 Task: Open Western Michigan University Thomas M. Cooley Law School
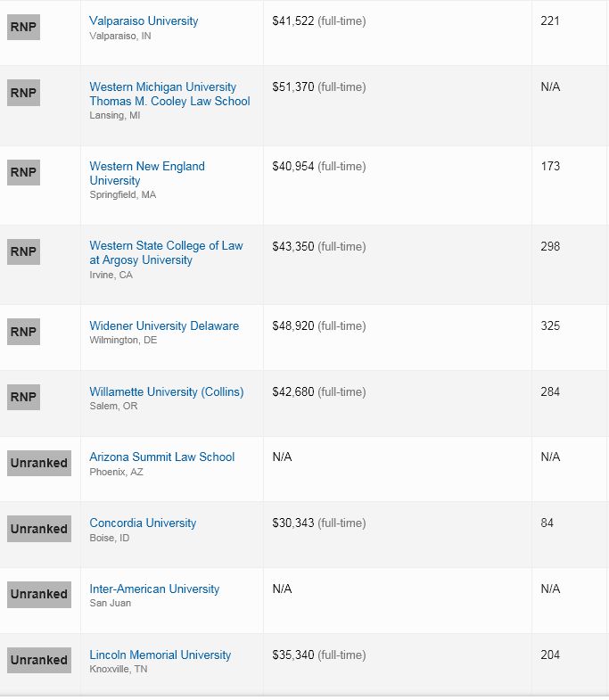point(169,94)
